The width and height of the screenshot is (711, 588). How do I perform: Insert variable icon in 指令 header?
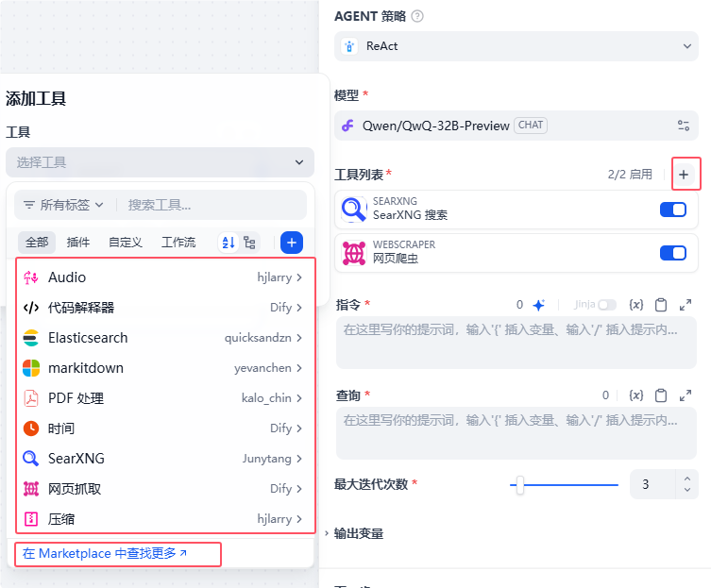click(636, 305)
